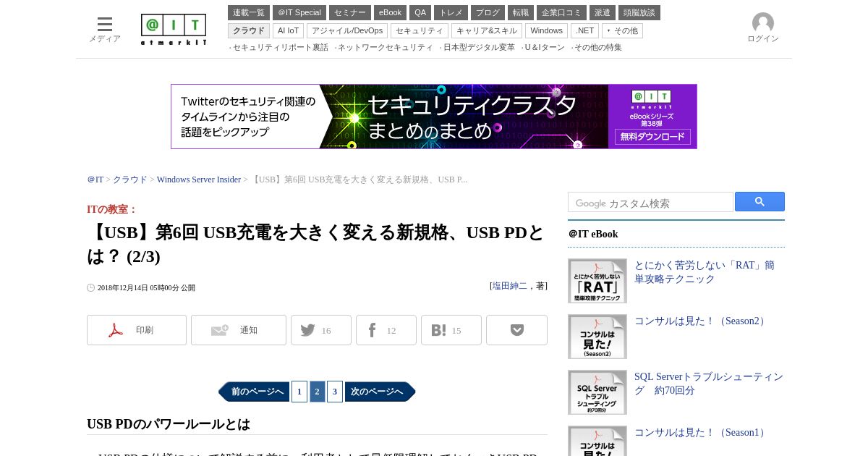
Task: Open 日本型デジタル変革 link
Action: click(479, 48)
